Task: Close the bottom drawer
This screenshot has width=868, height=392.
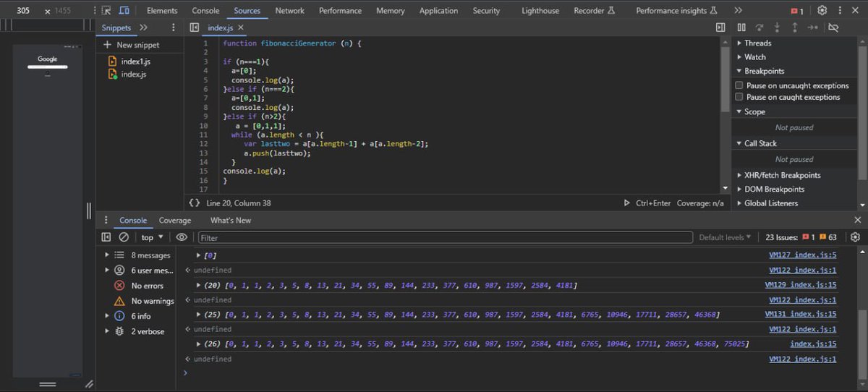Action: (x=858, y=220)
